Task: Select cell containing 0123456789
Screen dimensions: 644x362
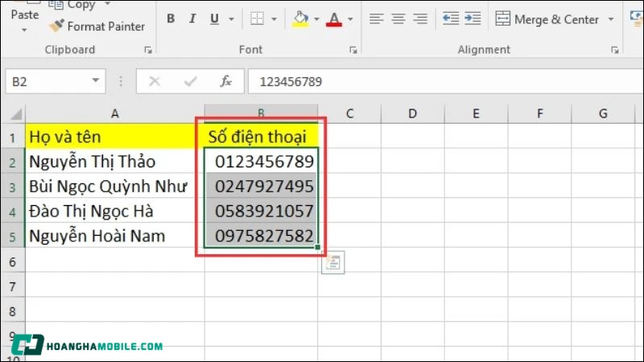Action: [x=261, y=162]
